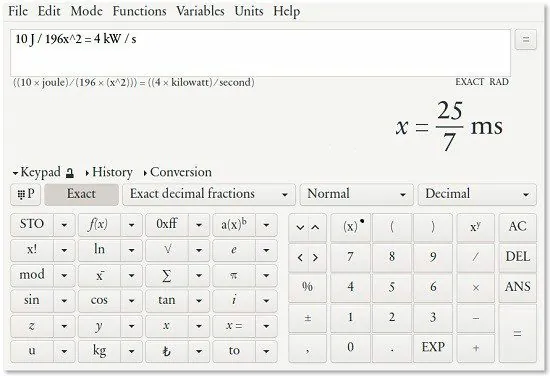
Task: Click the z variable button
Action: point(32,326)
